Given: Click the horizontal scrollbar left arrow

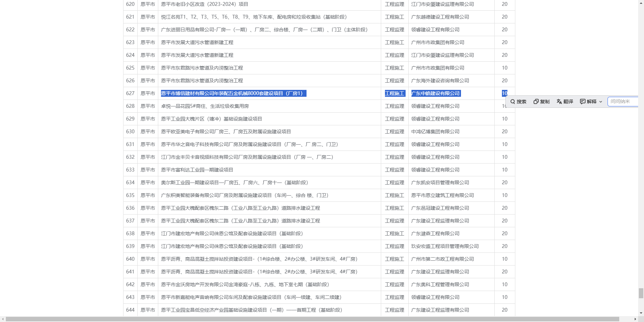Looking at the screenshot, I should [x=3, y=319].
